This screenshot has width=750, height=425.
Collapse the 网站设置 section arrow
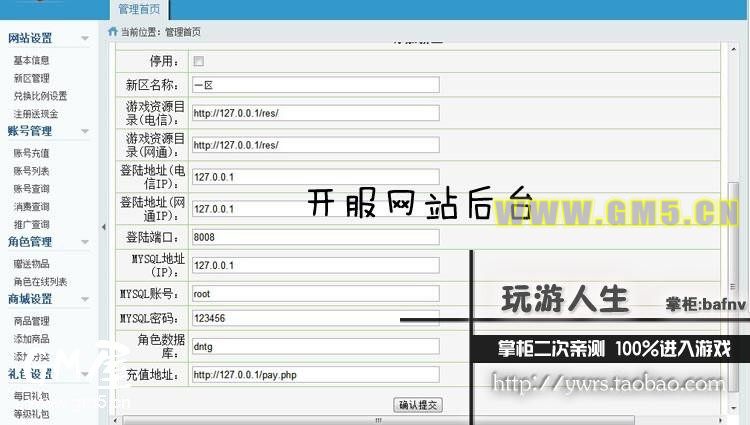coord(85,38)
